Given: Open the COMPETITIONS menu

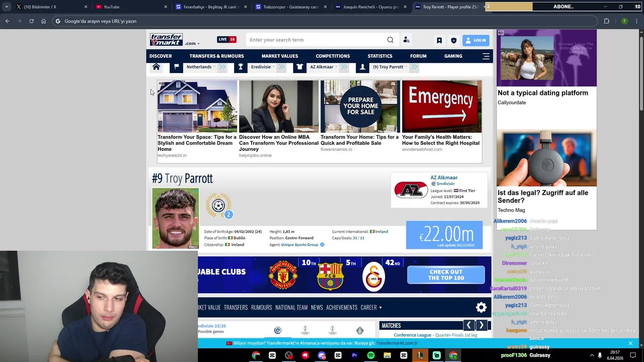Looking at the screenshot, I should 333,56.
